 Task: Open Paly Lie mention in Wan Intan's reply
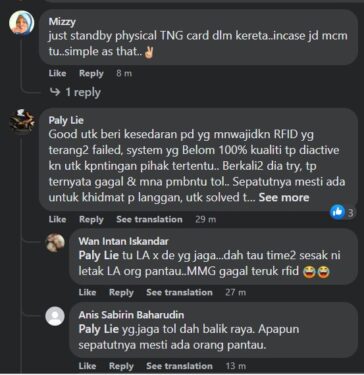[99, 256]
